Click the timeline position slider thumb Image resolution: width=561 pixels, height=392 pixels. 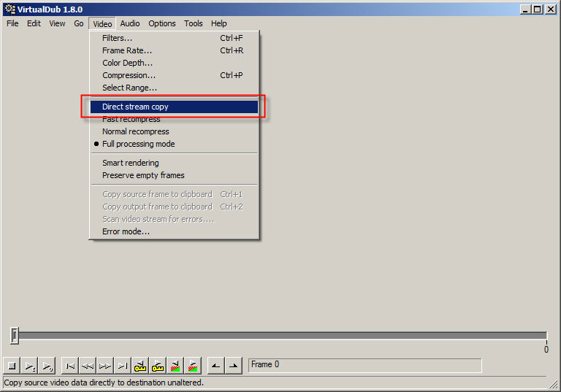(15, 336)
